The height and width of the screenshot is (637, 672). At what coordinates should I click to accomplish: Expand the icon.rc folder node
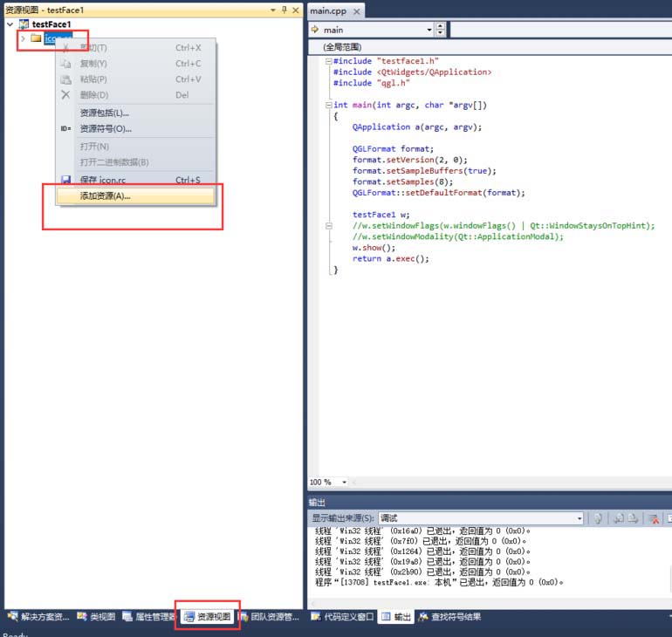pos(23,38)
